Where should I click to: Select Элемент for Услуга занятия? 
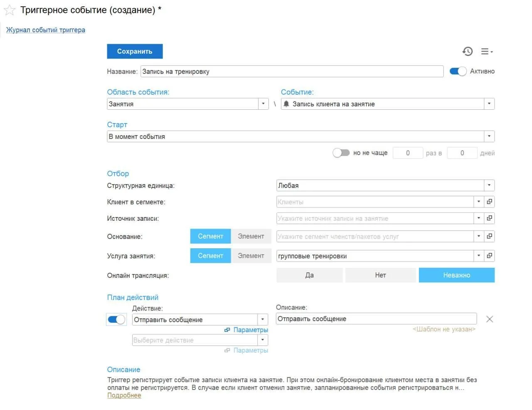pyautogui.click(x=251, y=256)
